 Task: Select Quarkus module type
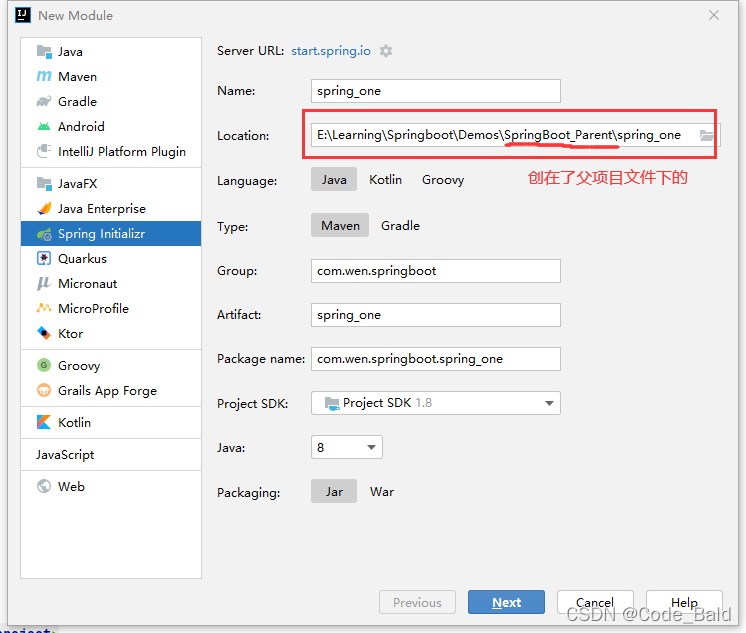(x=111, y=258)
